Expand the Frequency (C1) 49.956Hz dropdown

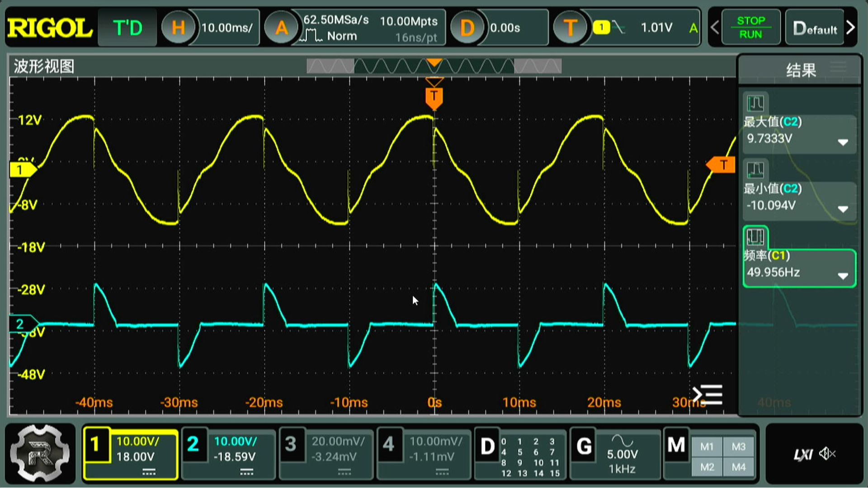[x=842, y=276]
